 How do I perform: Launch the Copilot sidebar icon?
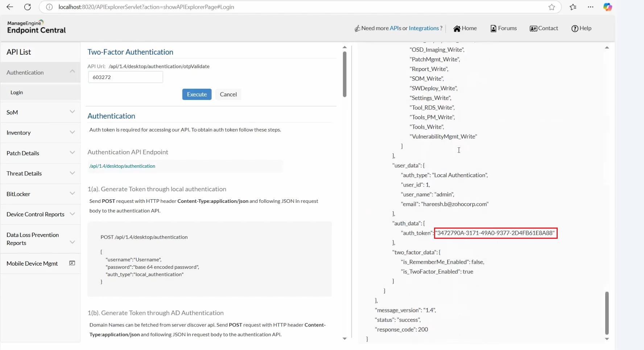coord(608,7)
